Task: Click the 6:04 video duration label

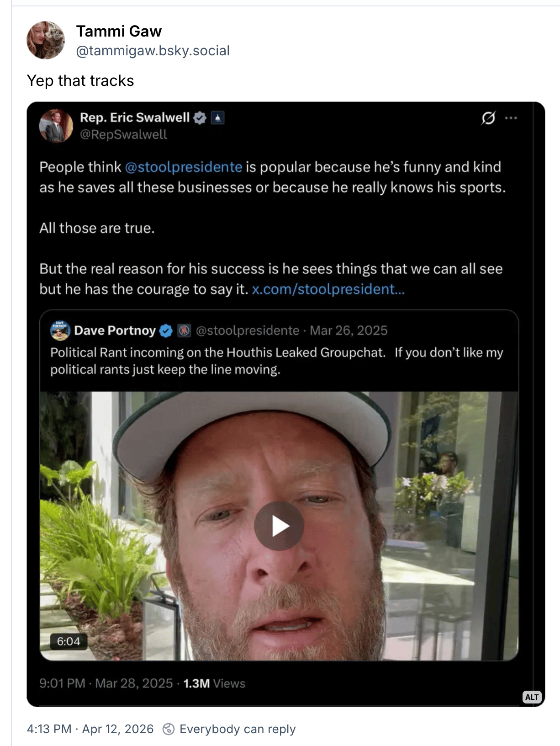Action: tap(69, 641)
